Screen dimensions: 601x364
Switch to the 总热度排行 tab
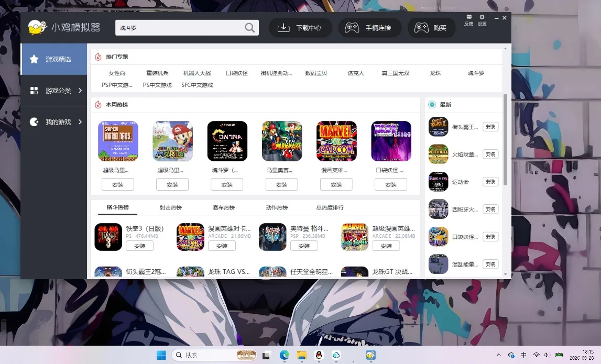pyautogui.click(x=330, y=207)
